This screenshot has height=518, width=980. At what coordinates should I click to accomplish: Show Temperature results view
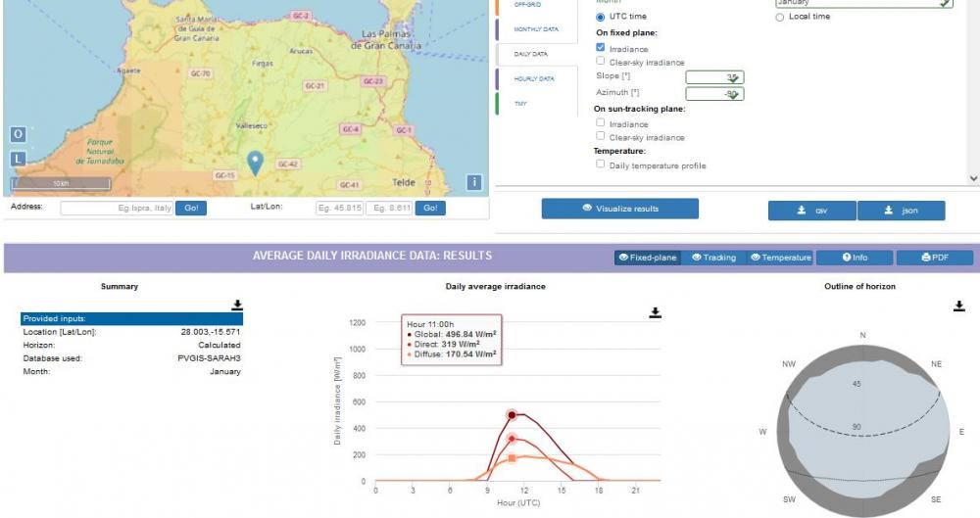click(x=780, y=258)
